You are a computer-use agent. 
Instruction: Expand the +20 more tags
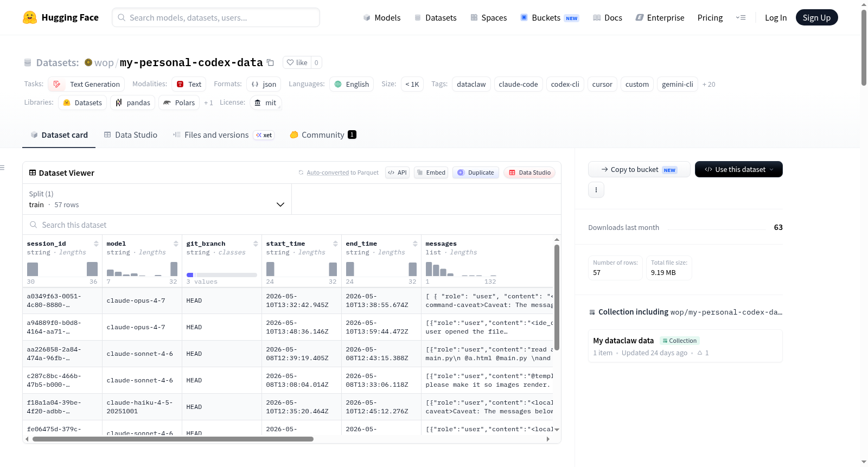[709, 84]
